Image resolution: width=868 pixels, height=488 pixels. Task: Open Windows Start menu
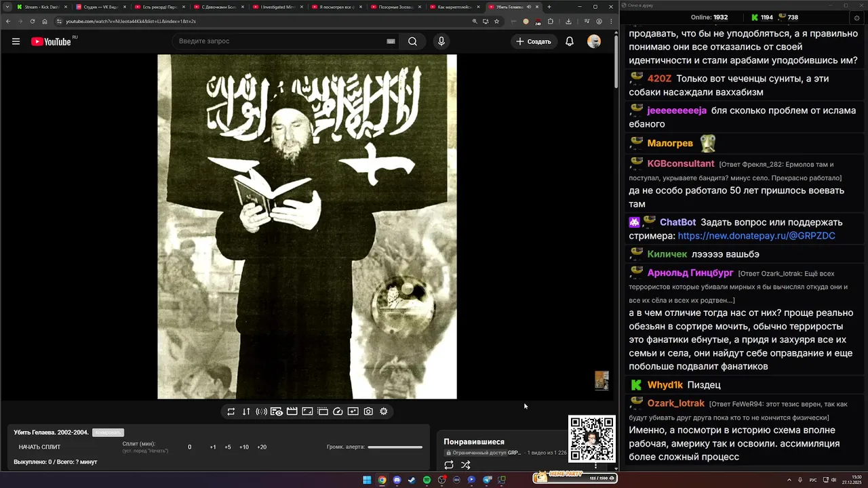point(367,480)
